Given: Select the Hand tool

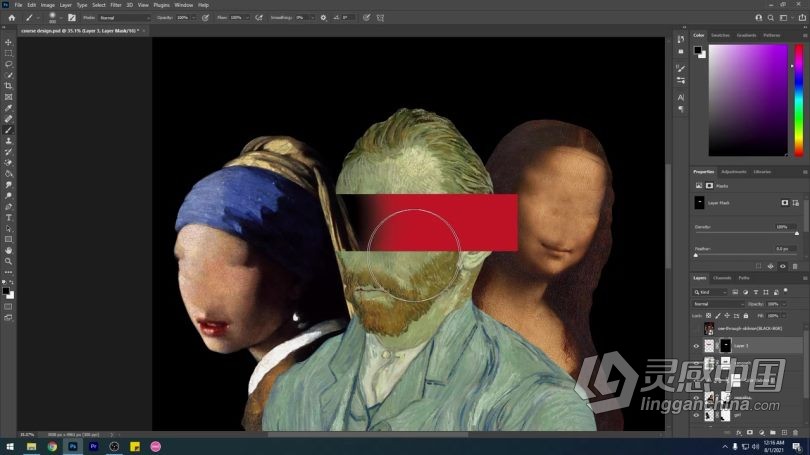Looking at the screenshot, I should coord(8,250).
